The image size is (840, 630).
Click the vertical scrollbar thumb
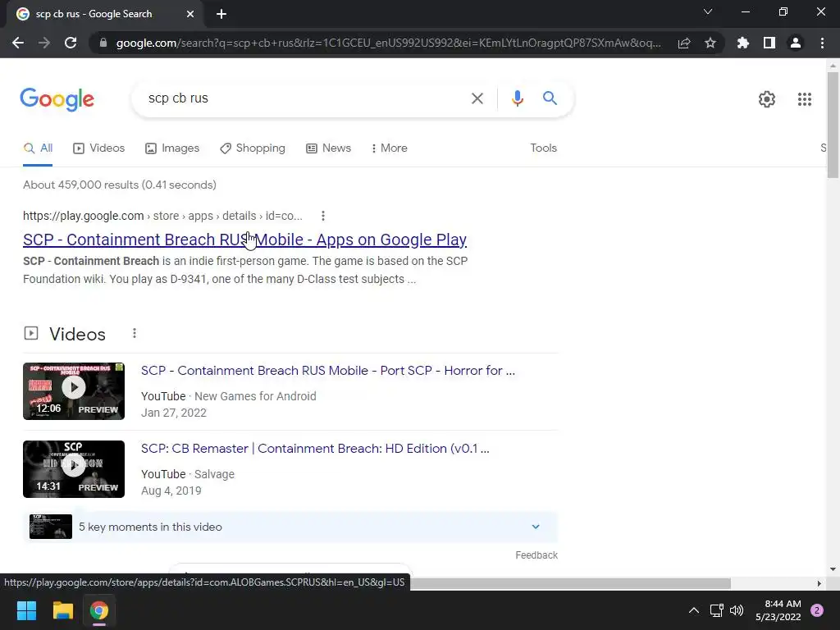point(833,125)
